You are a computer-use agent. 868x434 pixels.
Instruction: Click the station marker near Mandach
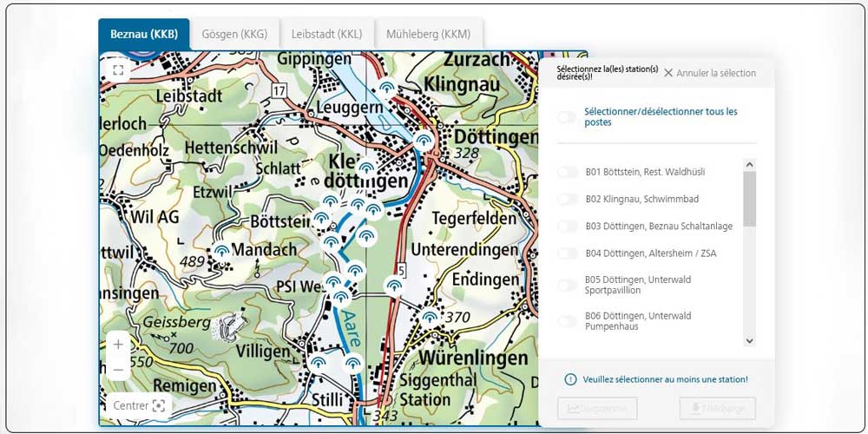[222, 252]
